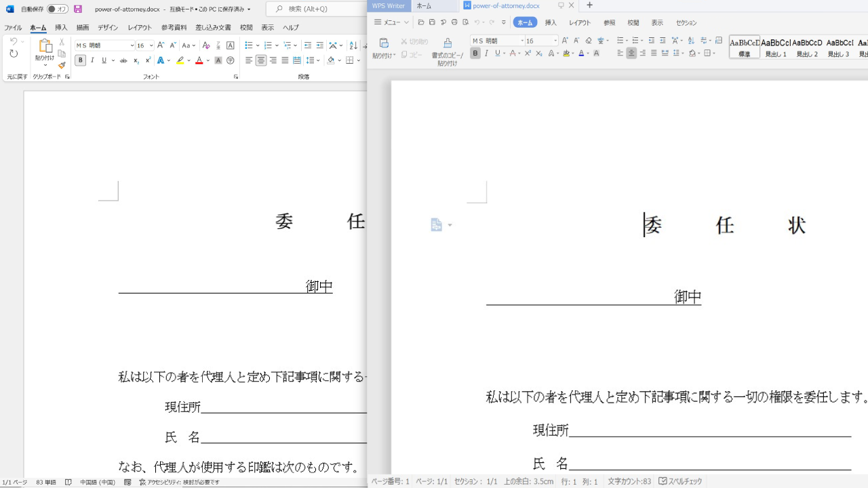Click the Word search box
The width and height of the screenshot is (868, 488).
[316, 9]
